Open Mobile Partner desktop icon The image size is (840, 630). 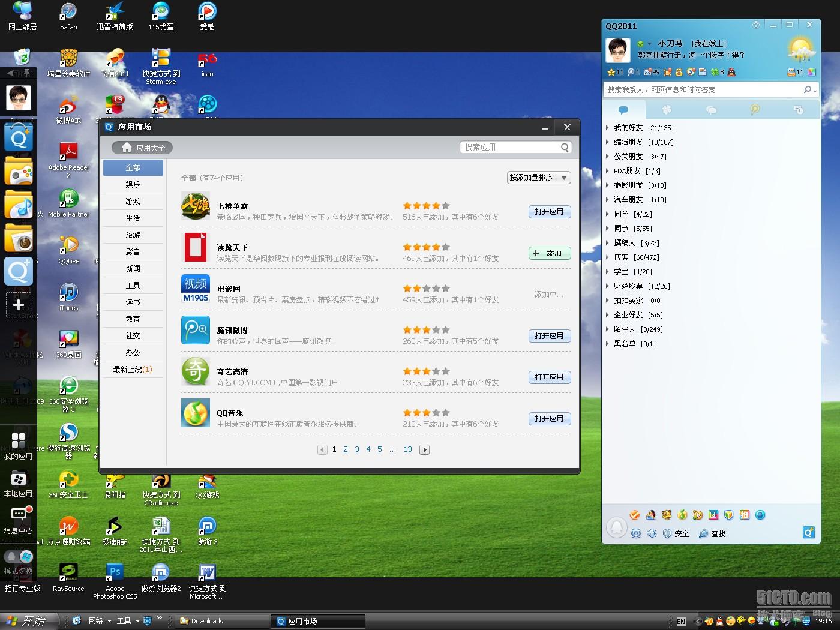[68, 203]
